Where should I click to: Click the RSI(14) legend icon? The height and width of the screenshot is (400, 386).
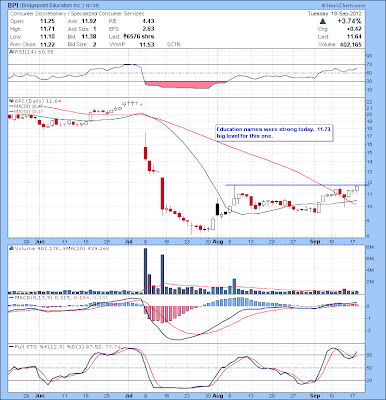[10, 52]
